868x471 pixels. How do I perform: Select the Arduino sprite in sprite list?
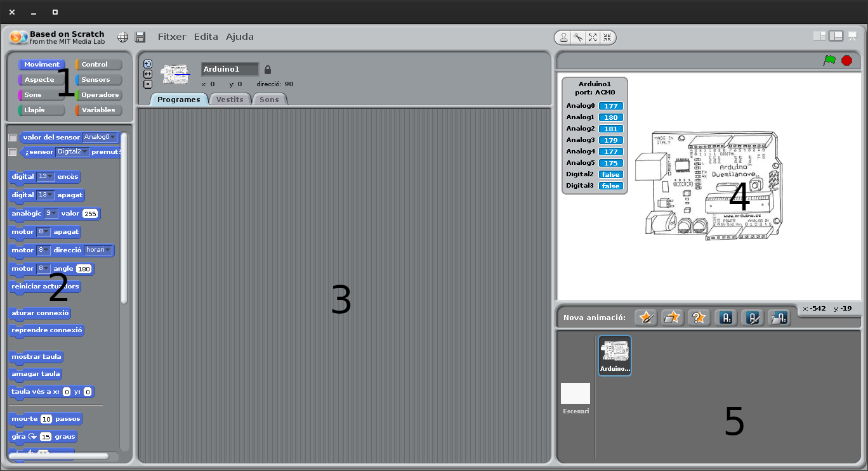click(615, 356)
